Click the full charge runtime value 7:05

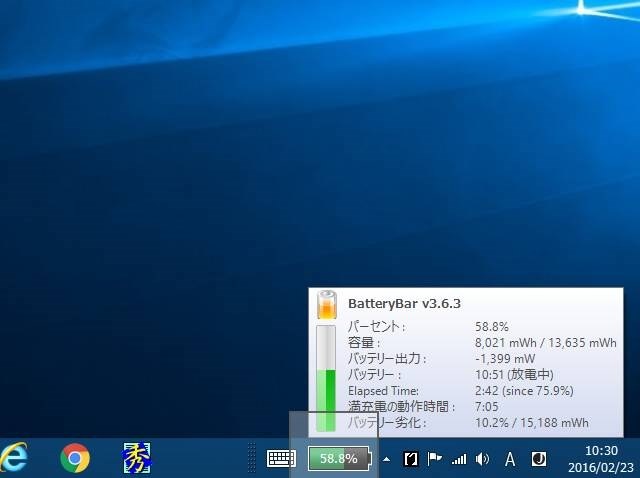pos(487,407)
